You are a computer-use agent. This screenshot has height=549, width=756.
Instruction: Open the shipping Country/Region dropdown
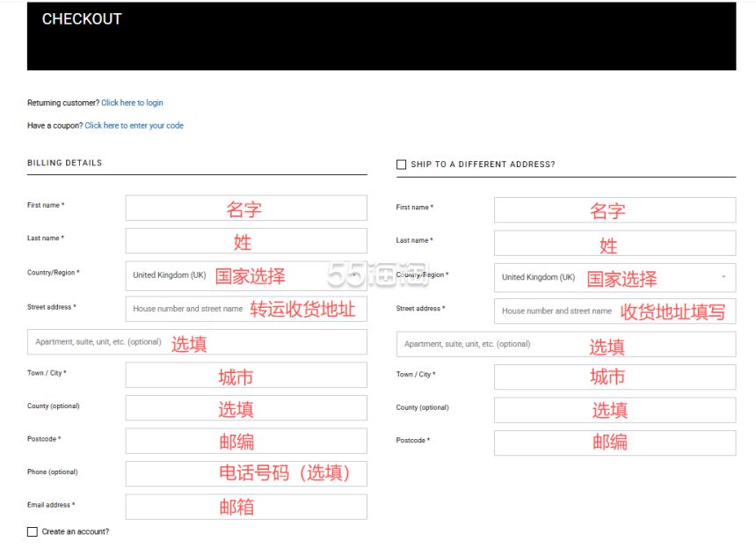pyautogui.click(x=614, y=277)
